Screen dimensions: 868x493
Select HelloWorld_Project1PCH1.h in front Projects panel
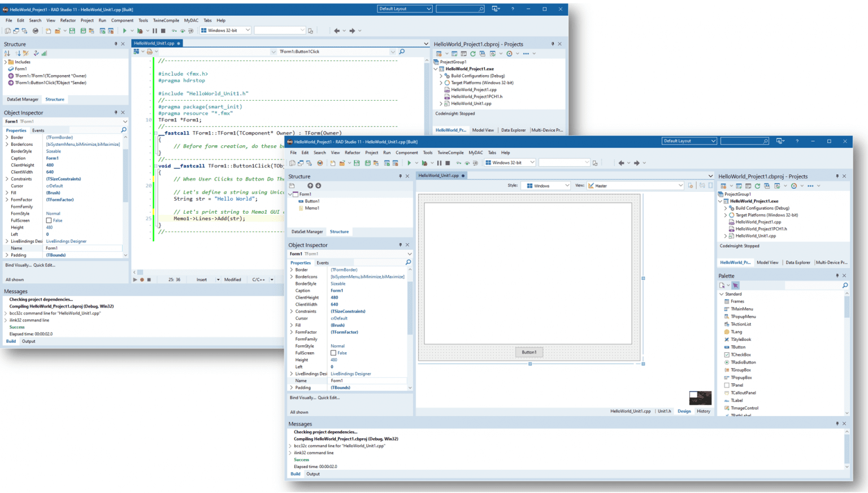pos(761,229)
